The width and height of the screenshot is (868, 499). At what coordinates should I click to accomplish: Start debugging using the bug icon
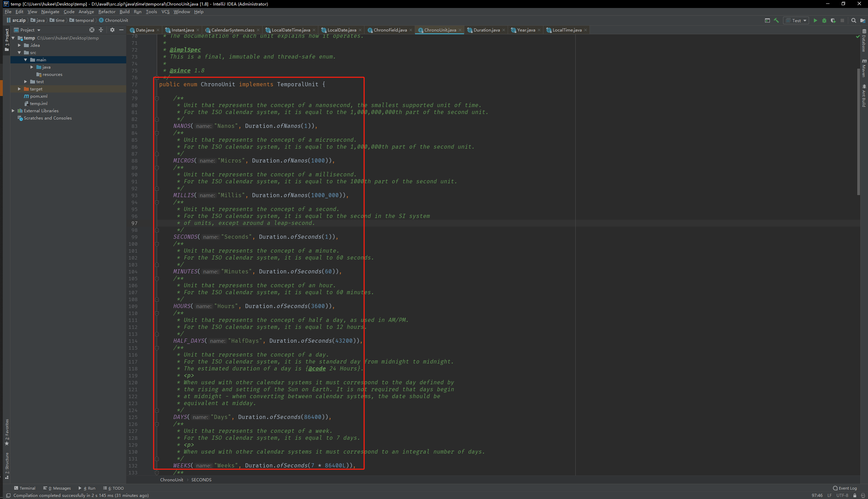824,20
